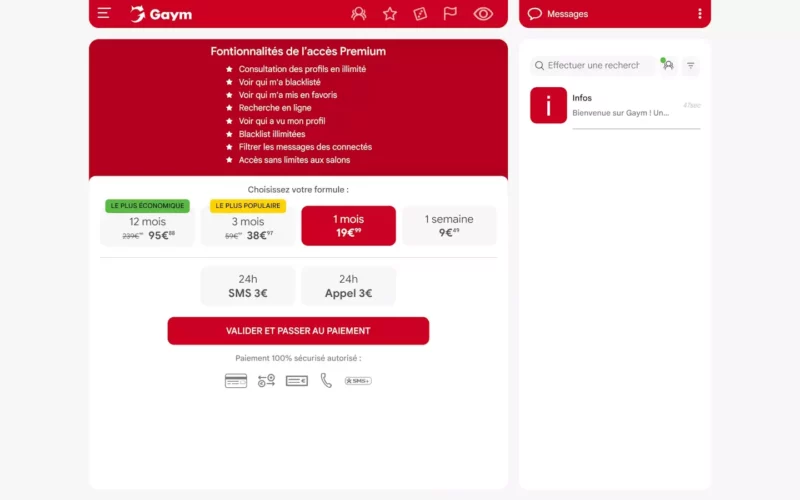The width and height of the screenshot is (800, 500).
Task: Click 'Bienvenue sur Gaym' message preview
Action: (x=620, y=113)
